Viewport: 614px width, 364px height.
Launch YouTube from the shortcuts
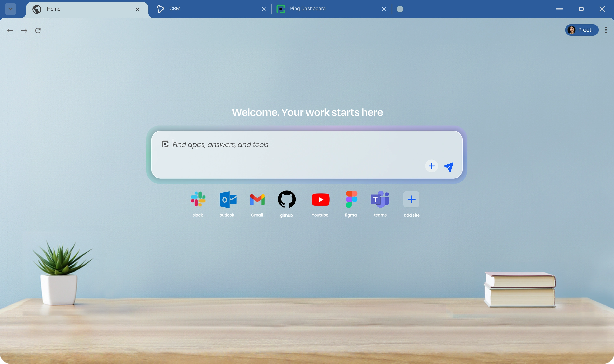(320, 199)
